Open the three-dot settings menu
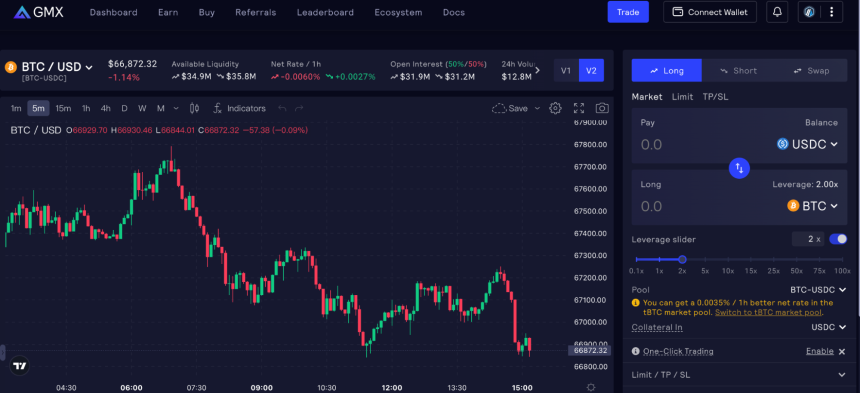Viewport: 860px width, 393px height. click(x=832, y=12)
